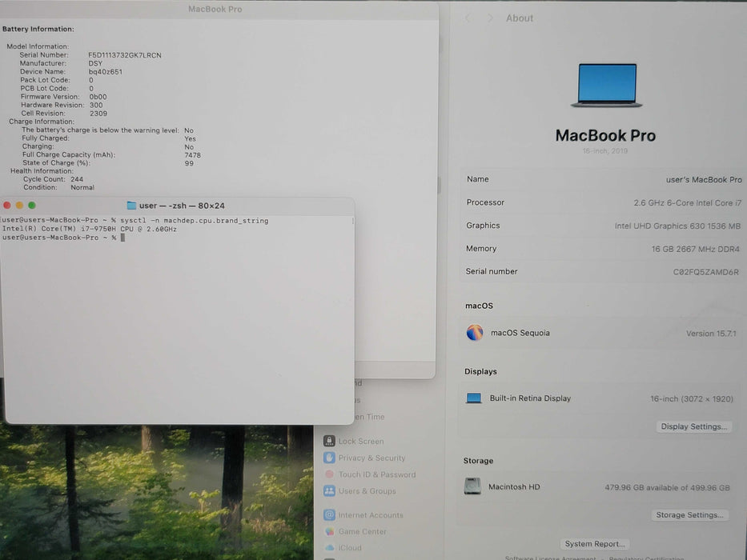This screenshot has width=747, height=560.
Task: Close the Terminal window red button
Action: (7, 206)
